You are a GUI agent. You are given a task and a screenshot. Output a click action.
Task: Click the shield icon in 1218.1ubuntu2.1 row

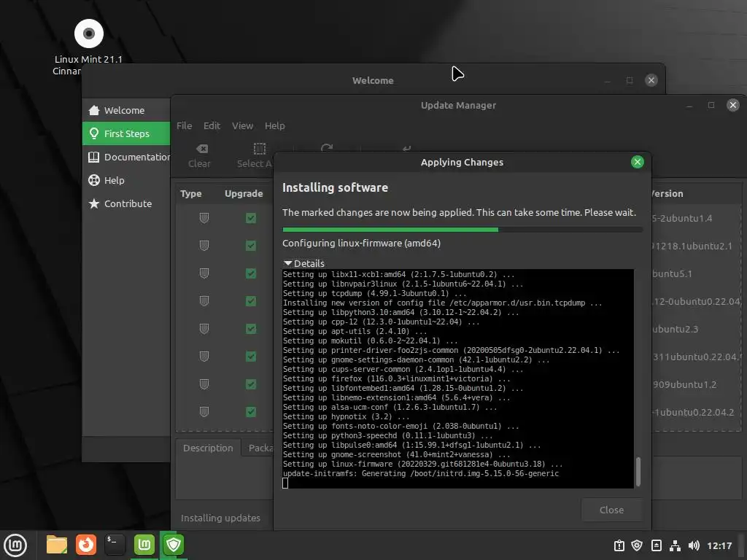coord(204,246)
